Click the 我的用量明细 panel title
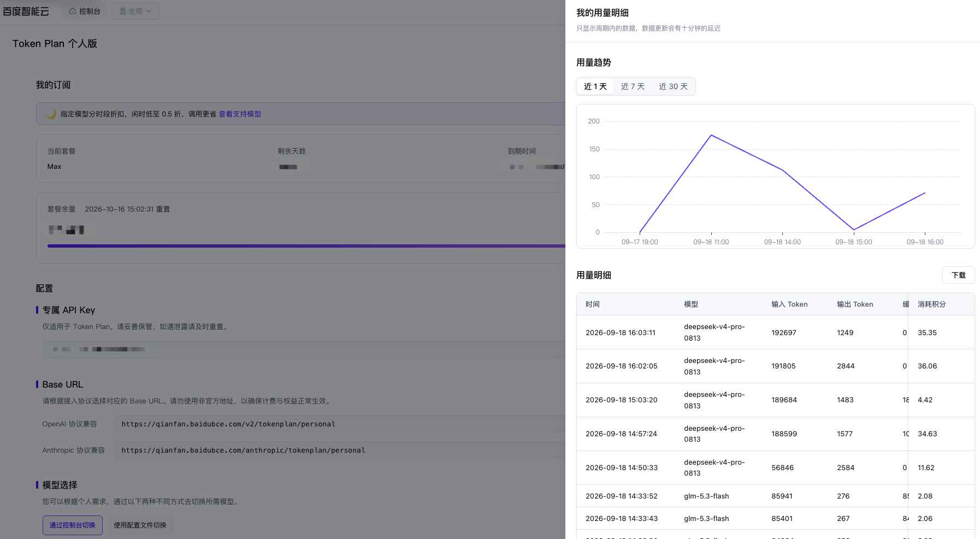The width and height of the screenshot is (980, 539). pos(603,13)
